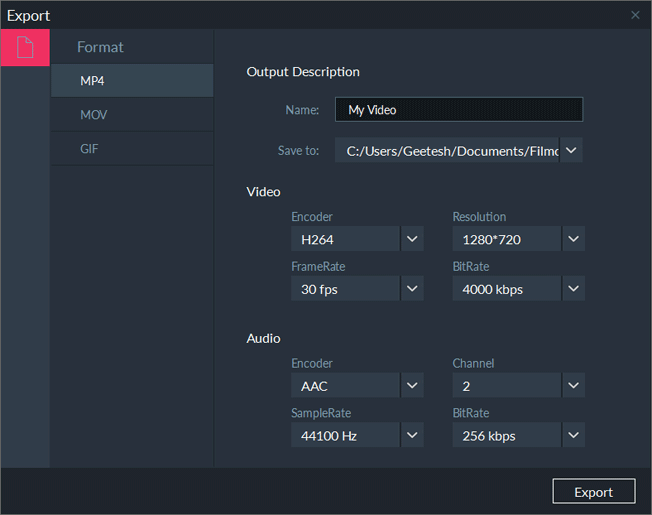Click the pink file format sidebar icon
652x515 pixels.
[x=25, y=47]
